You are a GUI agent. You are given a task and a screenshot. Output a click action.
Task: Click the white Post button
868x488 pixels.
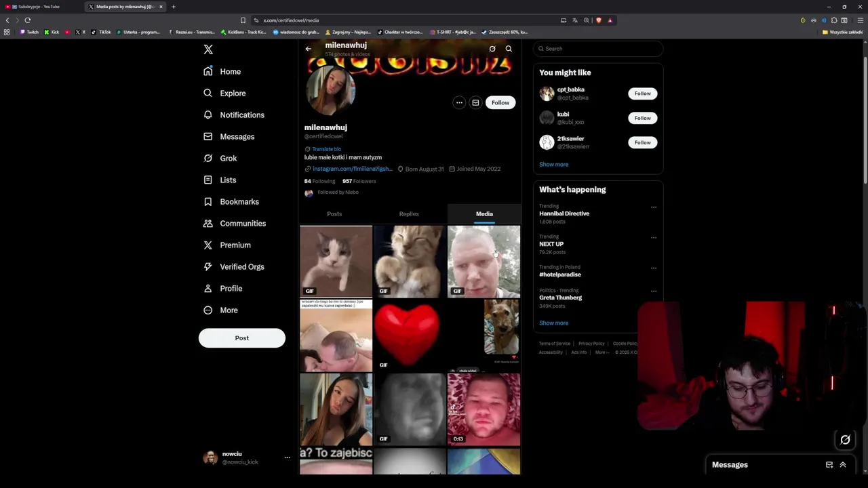(242, 338)
